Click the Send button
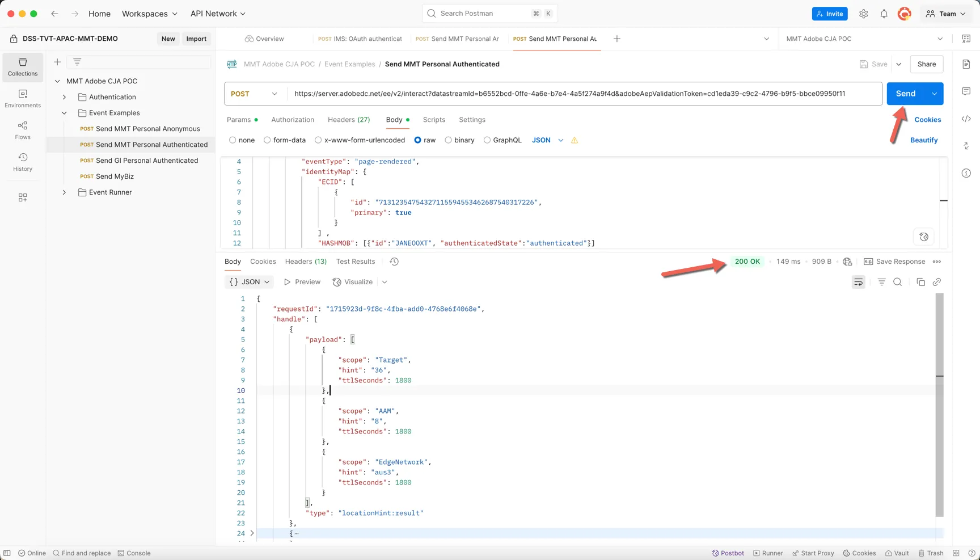This screenshot has height=560, width=980. coord(906,94)
